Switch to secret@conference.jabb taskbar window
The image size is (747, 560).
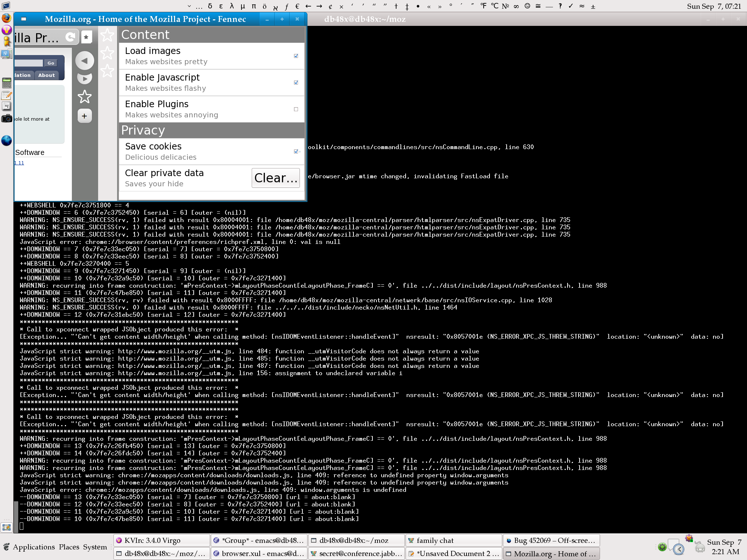(356, 553)
